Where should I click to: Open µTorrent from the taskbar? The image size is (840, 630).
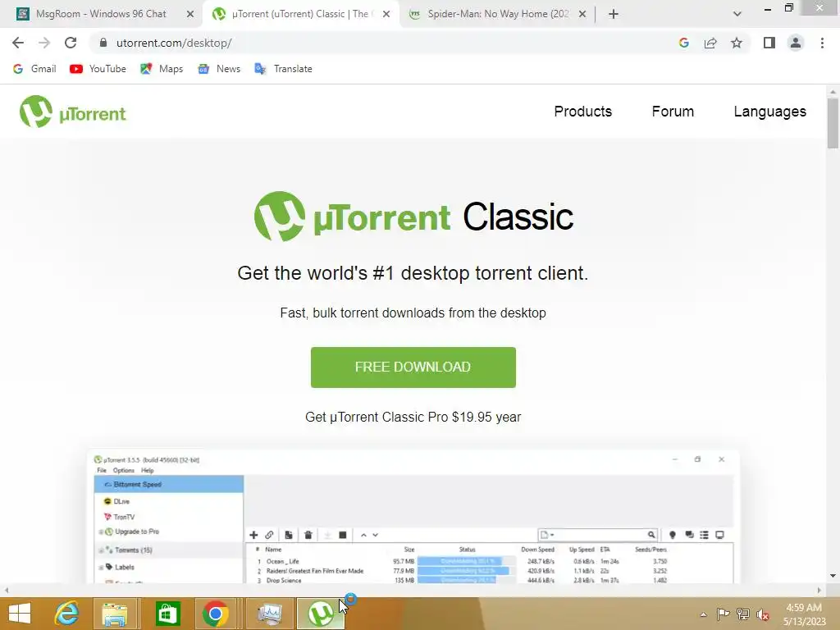coord(321,614)
